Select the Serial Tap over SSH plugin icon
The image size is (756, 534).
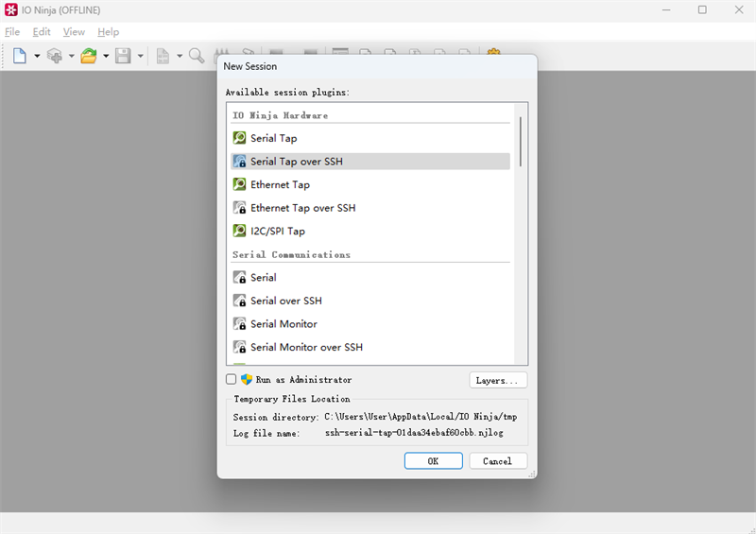point(240,161)
